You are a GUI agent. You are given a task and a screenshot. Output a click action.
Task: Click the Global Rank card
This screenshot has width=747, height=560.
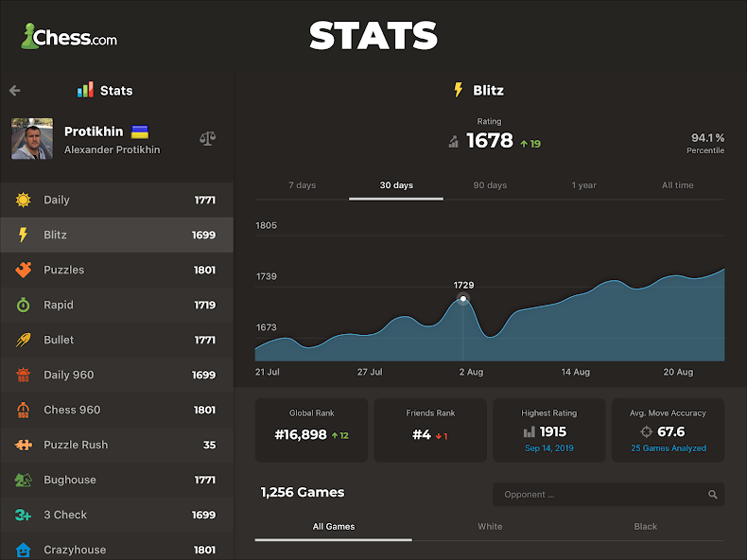pyautogui.click(x=312, y=429)
